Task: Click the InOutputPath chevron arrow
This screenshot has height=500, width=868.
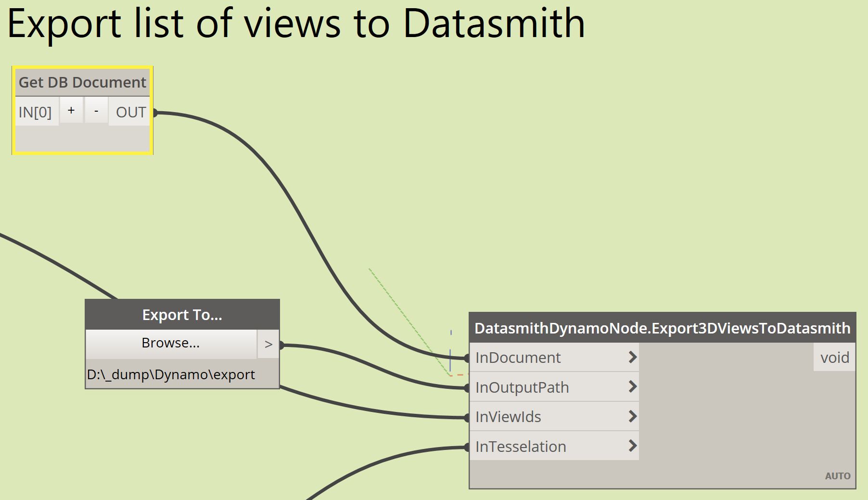Action: coord(632,387)
